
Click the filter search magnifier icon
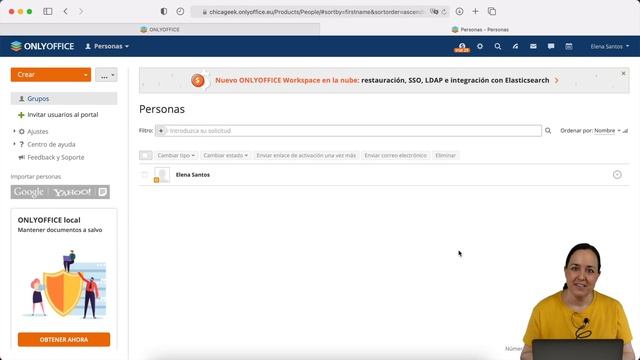pyautogui.click(x=548, y=131)
